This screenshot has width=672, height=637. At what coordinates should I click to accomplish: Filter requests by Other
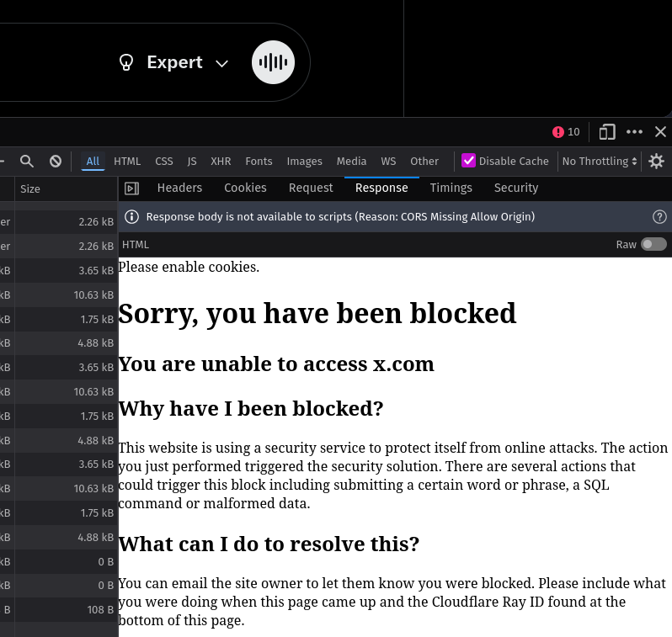coord(424,161)
